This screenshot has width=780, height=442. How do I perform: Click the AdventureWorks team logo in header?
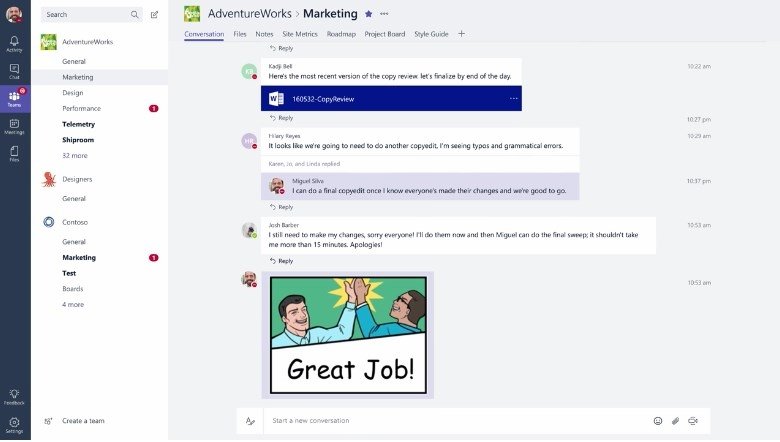pyautogui.click(x=192, y=14)
